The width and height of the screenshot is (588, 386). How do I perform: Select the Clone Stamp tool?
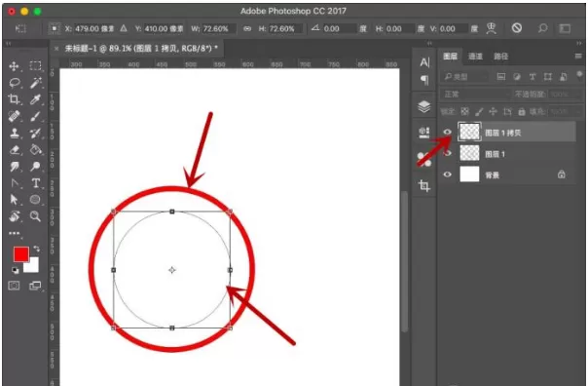pos(15,133)
